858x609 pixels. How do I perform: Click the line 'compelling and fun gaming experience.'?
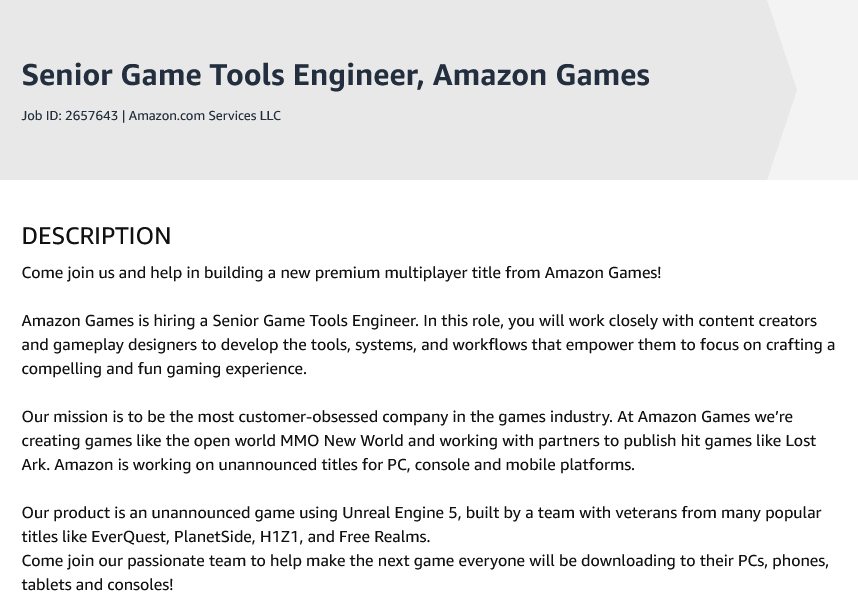[164, 369]
